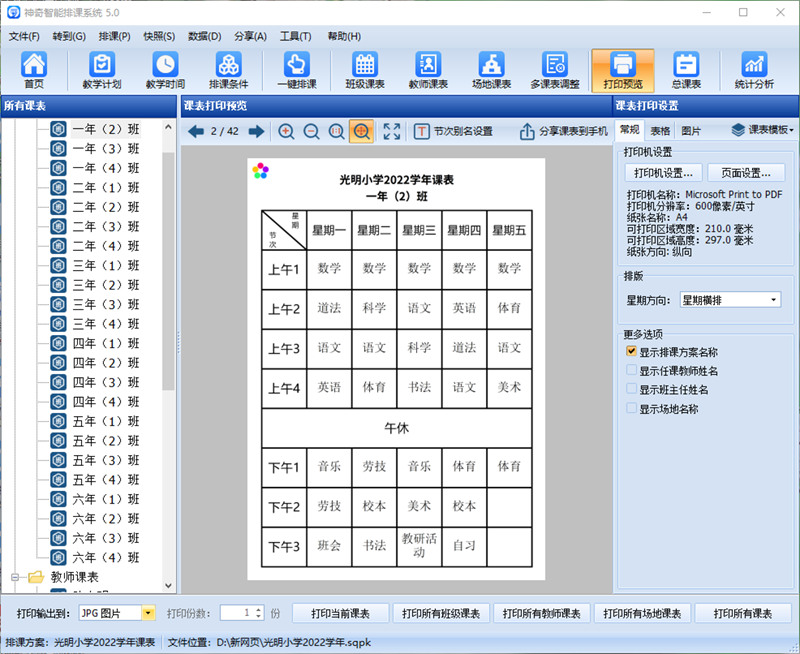Open the 场地课表 icon
Image resolution: width=800 pixels, height=654 pixels.
pos(491,70)
